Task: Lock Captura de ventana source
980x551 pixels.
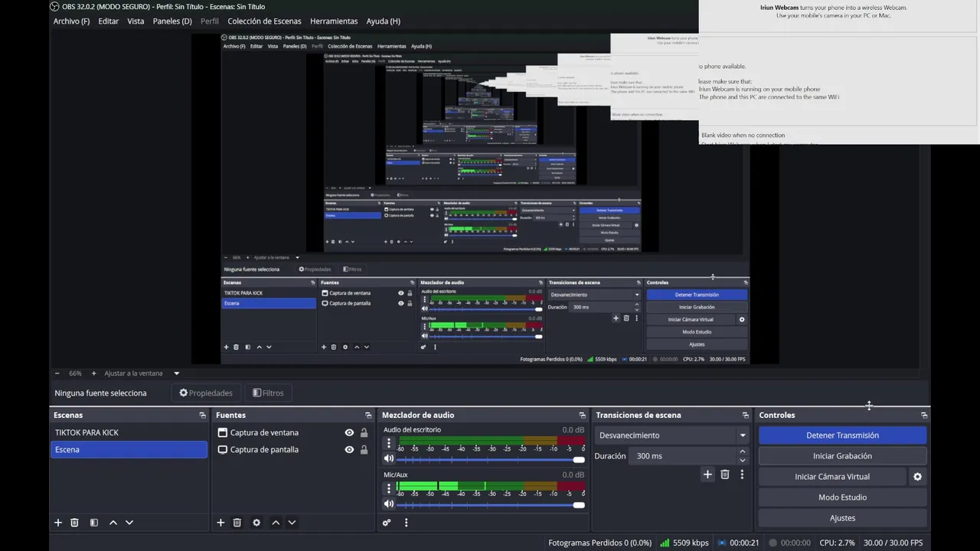Action: (364, 432)
